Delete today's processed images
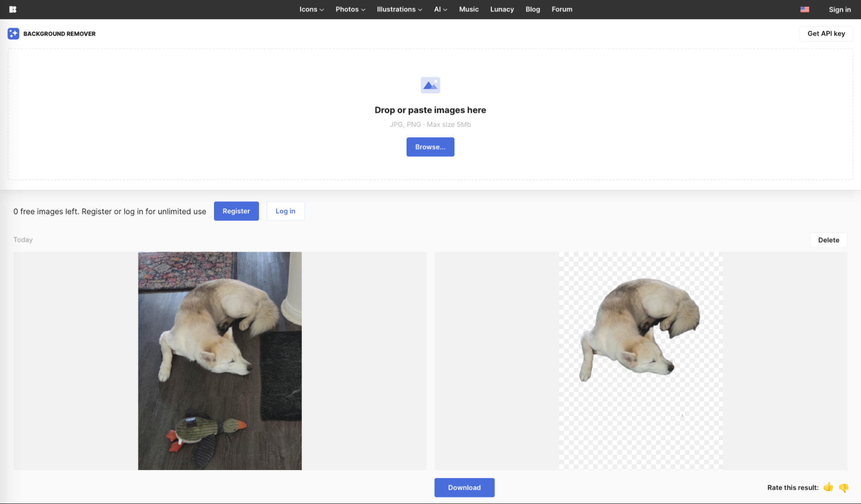 (x=828, y=240)
